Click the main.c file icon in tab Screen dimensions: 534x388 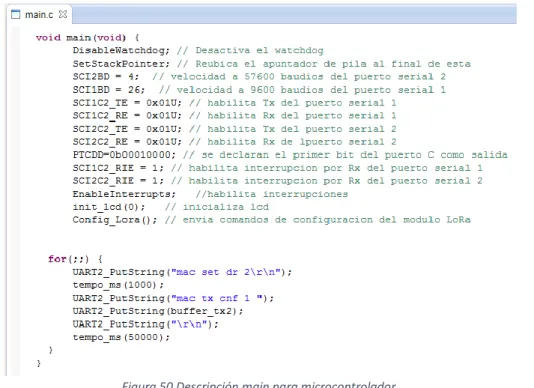(x=16, y=14)
